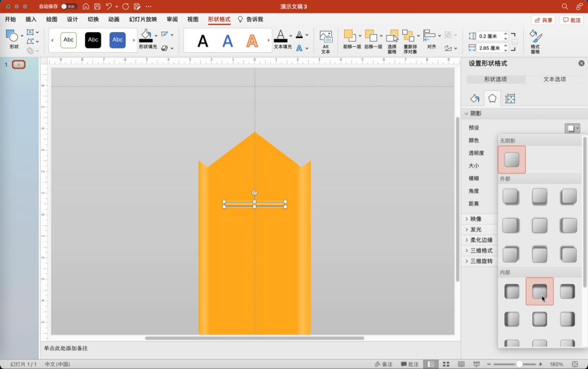Toggle the lock aspect ratio checkbox
This screenshot has width=588, height=369.
514,42
